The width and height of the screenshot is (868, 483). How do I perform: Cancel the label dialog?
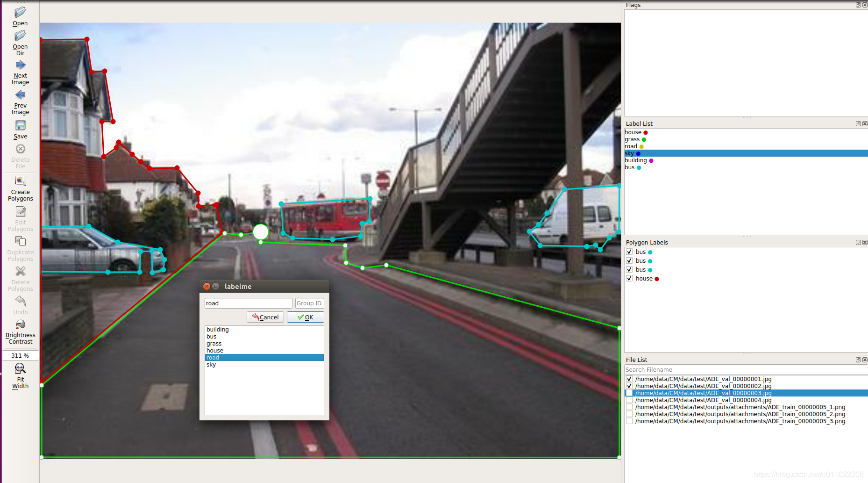coord(265,317)
